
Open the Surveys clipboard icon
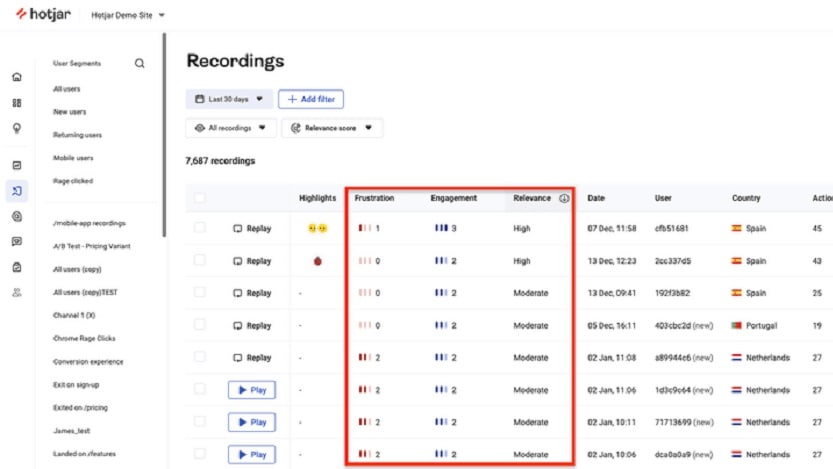17,267
